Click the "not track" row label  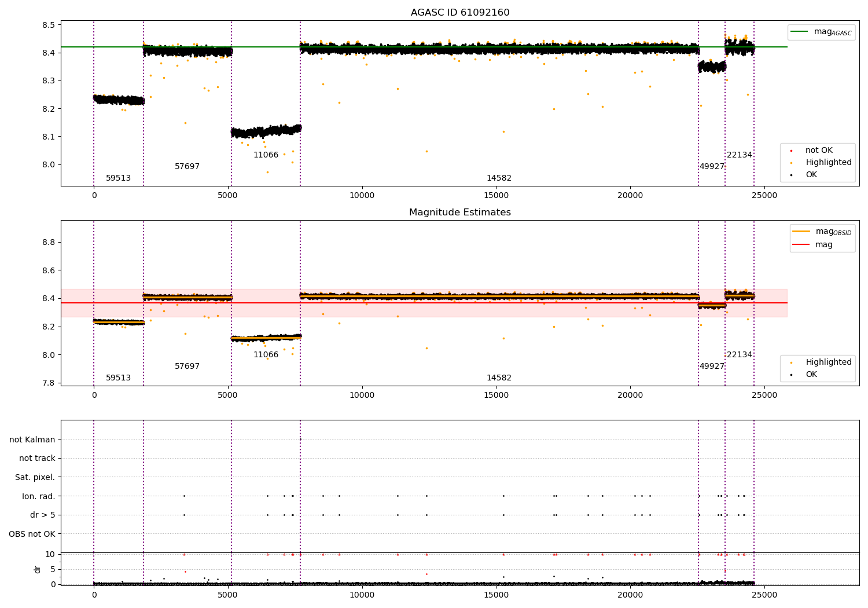coord(37,459)
